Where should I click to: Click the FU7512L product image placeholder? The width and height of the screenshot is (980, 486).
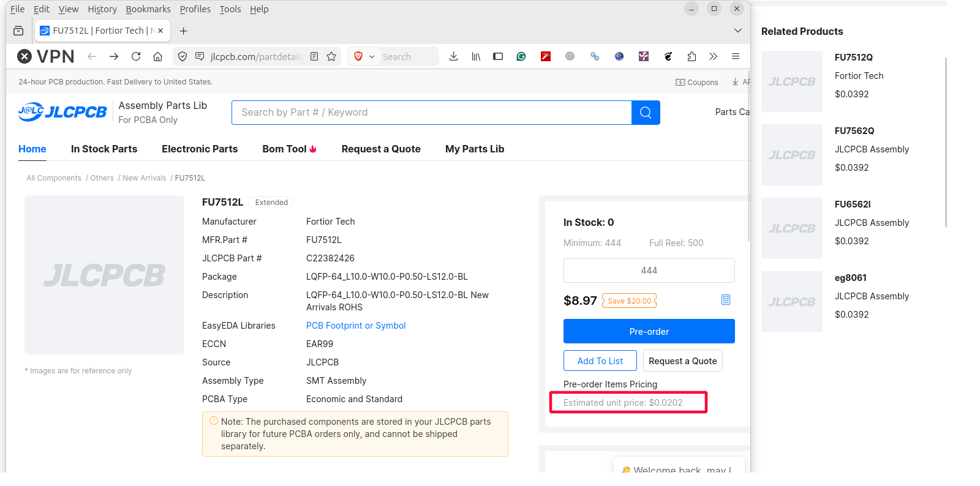pyautogui.click(x=104, y=275)
